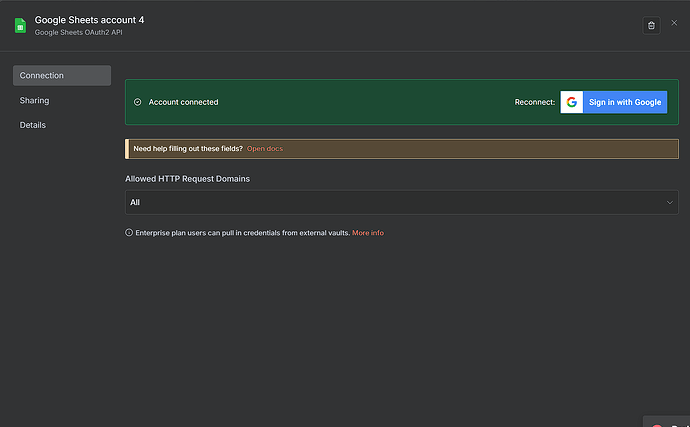Expand the dropdown chevron for allowed domains

pyautogui.click(x=669, y=202)
